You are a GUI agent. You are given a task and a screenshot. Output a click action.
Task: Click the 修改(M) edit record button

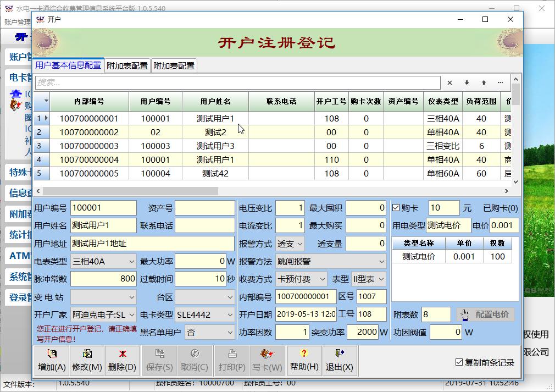coord(87,361)
